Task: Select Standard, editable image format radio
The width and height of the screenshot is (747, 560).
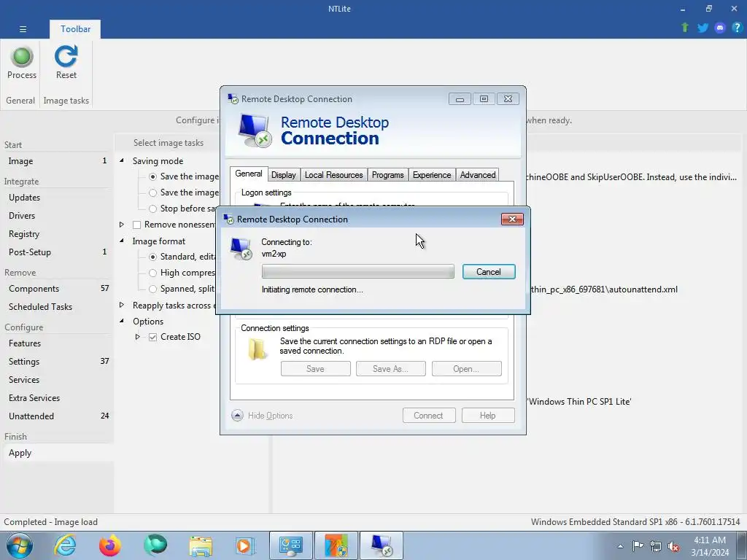Action: [152, 257]
